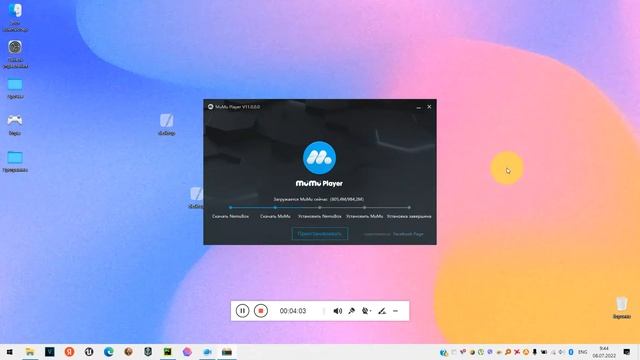Open the dark V app on taskbar

tap(50, 352)
